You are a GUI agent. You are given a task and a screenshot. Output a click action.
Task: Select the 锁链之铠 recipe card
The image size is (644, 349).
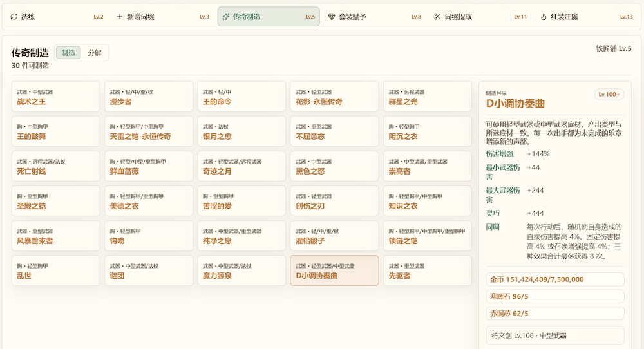coord(428,236)
